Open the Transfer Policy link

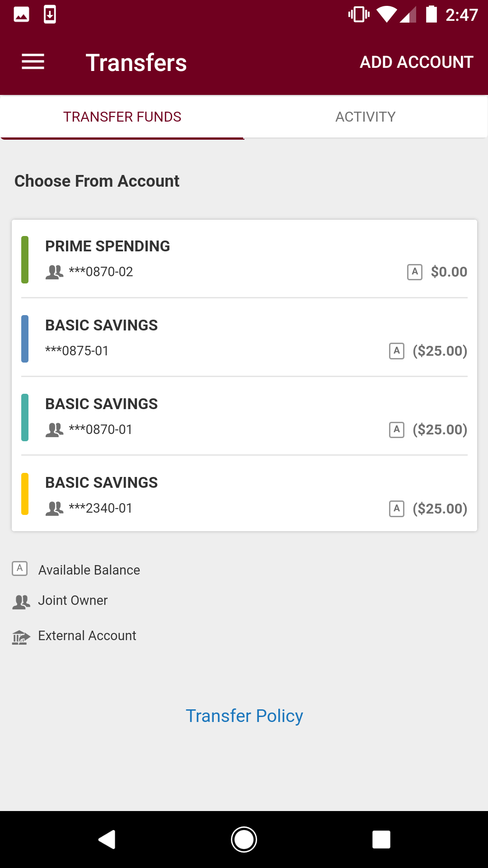244,716
